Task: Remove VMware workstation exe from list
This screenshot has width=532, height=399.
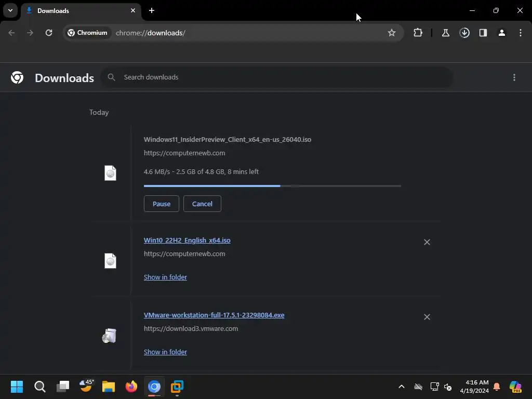Action: (427, 316)
